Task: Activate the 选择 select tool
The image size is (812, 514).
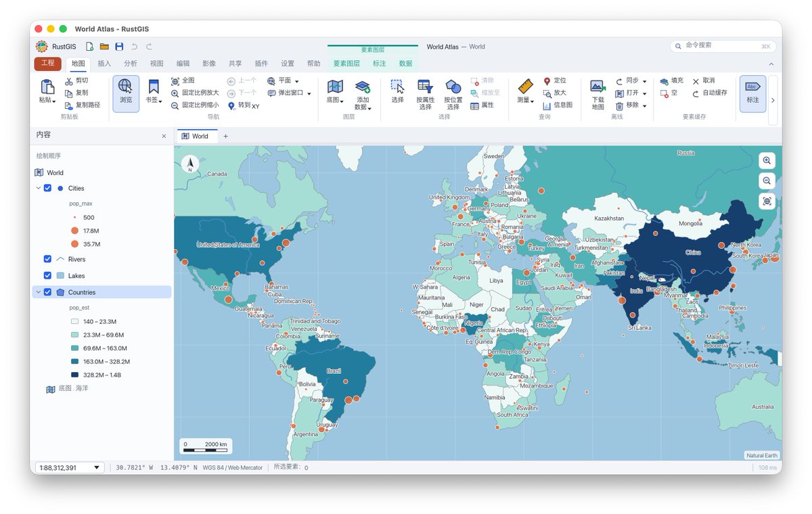Action: (x=397, y=92)
